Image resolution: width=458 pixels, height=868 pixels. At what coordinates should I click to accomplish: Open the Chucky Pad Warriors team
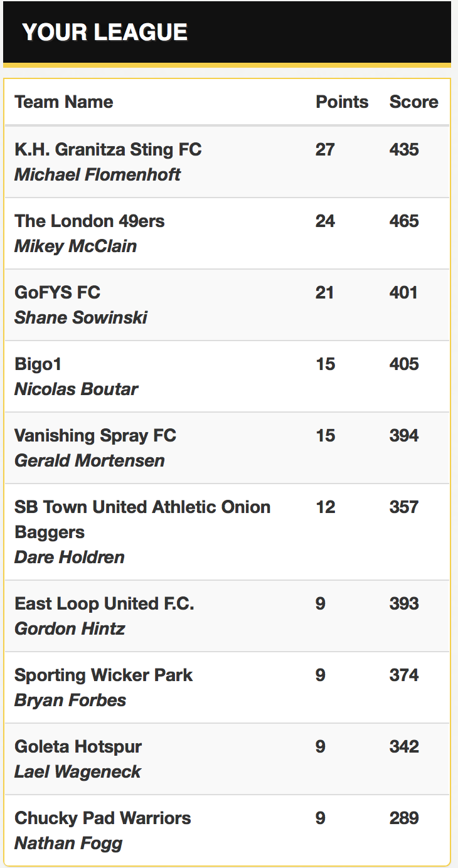(102, 818)
